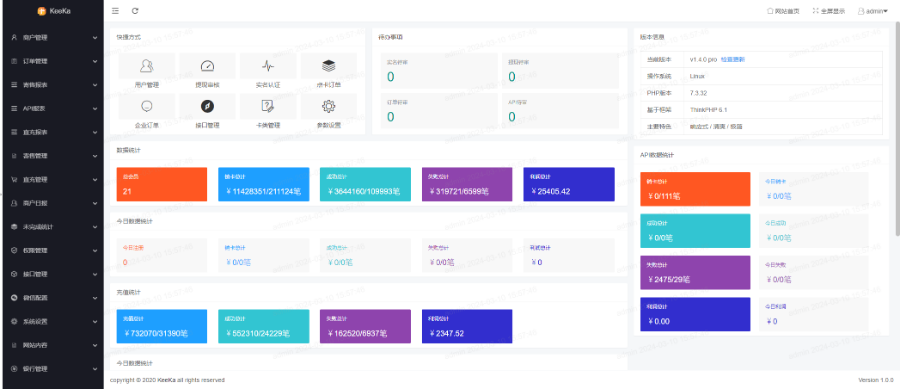Open 卡类管理 shortcut edit icon
The width and height of the screenshot is (900, 389).
[268, 106]
